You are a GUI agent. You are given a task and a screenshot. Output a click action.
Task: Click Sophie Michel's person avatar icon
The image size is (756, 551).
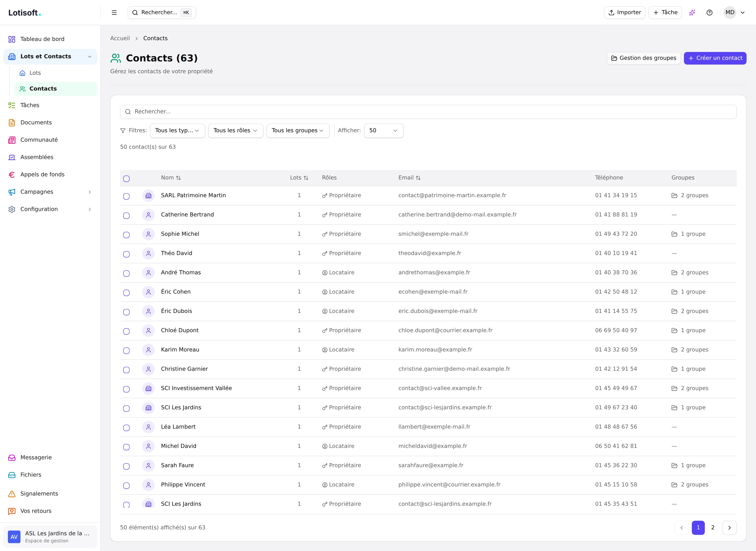[x=148, y=234]
